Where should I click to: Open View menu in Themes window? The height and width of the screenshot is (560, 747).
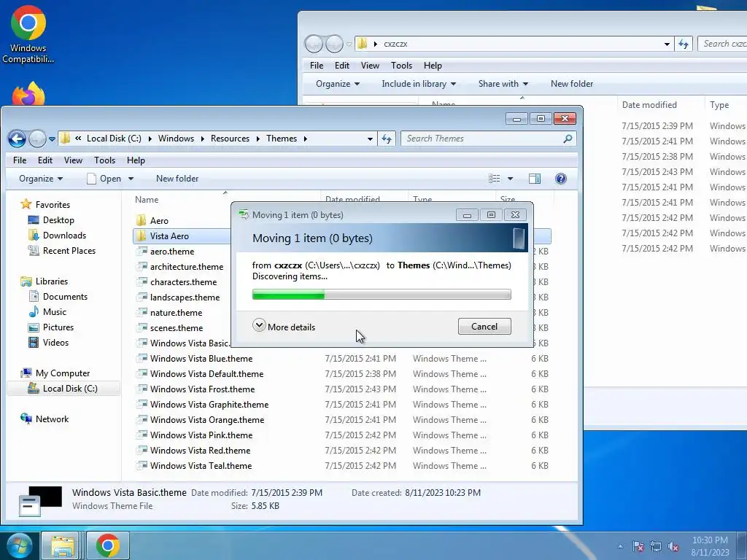coord(74,160)
